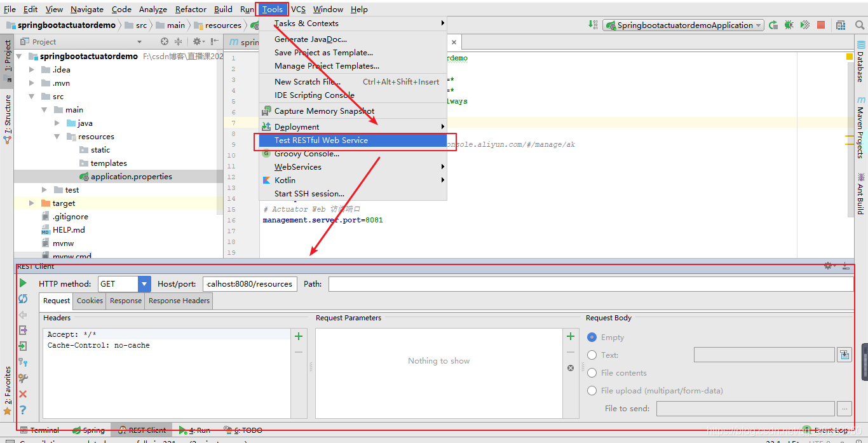This screenshot has height=443, width=868.
Task: Expand the test folder
Action: click(x=44, y=189)
